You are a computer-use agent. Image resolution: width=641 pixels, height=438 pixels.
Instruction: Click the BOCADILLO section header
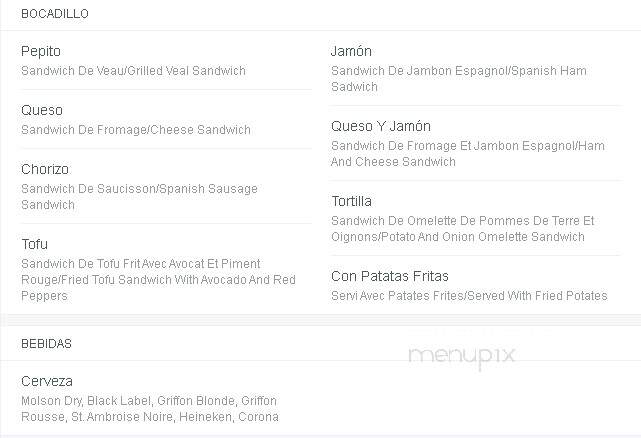(x=55, y=14)
